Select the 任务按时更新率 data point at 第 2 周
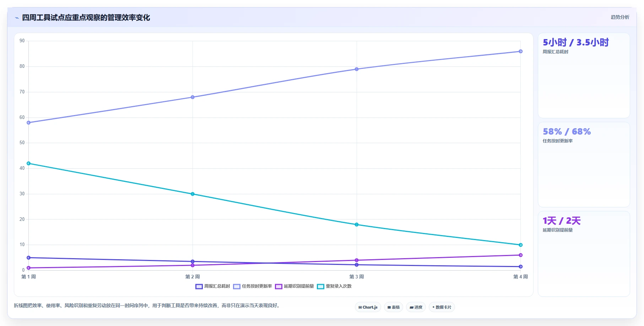The image size is (644, 326). click(x=193, y=97)
